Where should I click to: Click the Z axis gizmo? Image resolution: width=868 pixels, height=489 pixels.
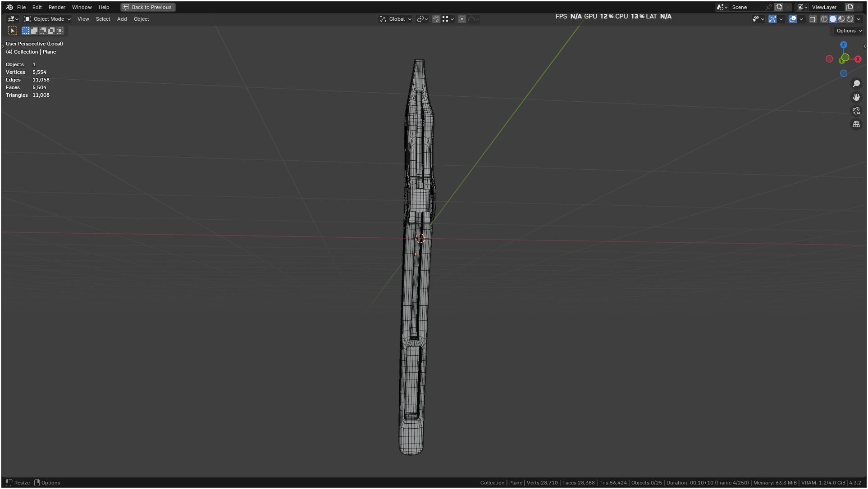point(844,45)
